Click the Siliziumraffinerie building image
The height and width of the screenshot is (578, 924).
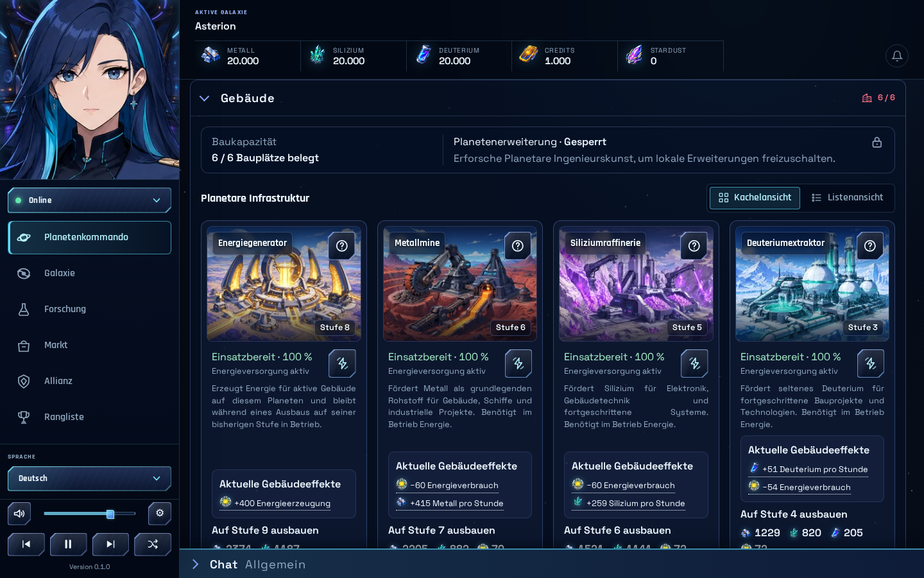(x=636, y=284)
